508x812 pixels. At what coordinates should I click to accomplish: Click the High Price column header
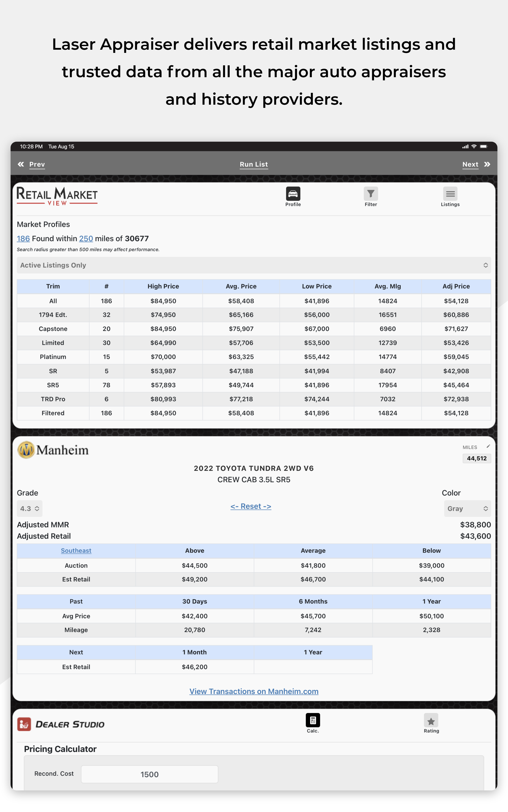[x=163, y=286]
